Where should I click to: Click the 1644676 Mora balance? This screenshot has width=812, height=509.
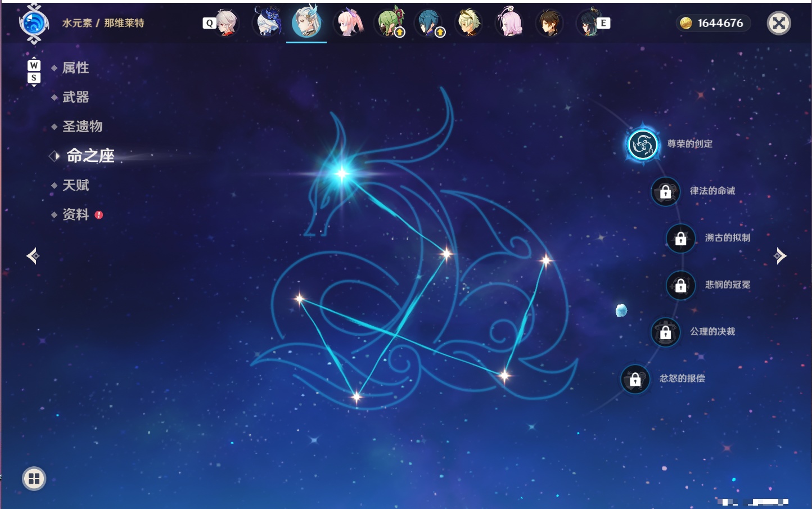pos(720,23)
